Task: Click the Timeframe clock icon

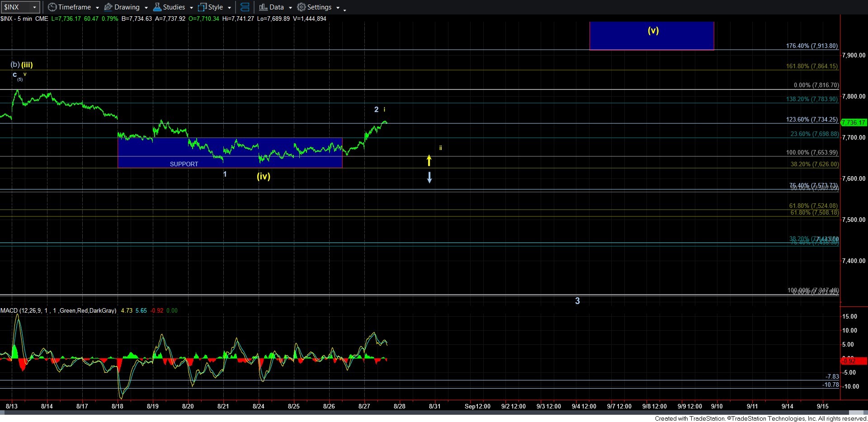Action: click(x=52, y=7)
